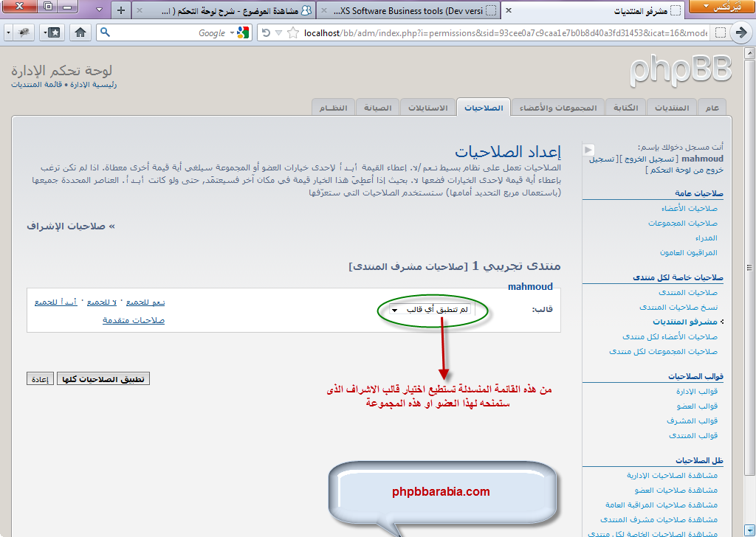Viewport: 756px width, 537px height.
Task: Click the scrollbar up arrow
Action: coord(749,53)
